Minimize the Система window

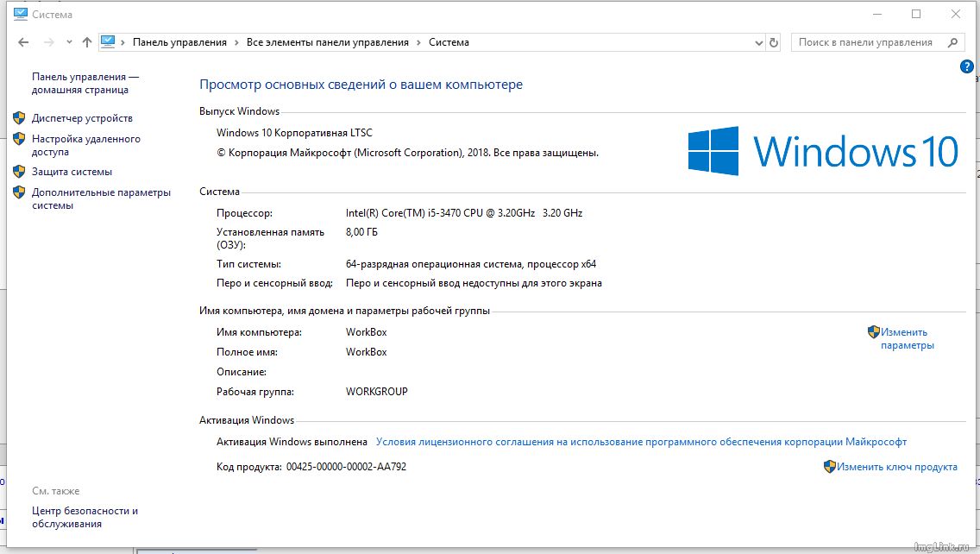tap(877, 14)
